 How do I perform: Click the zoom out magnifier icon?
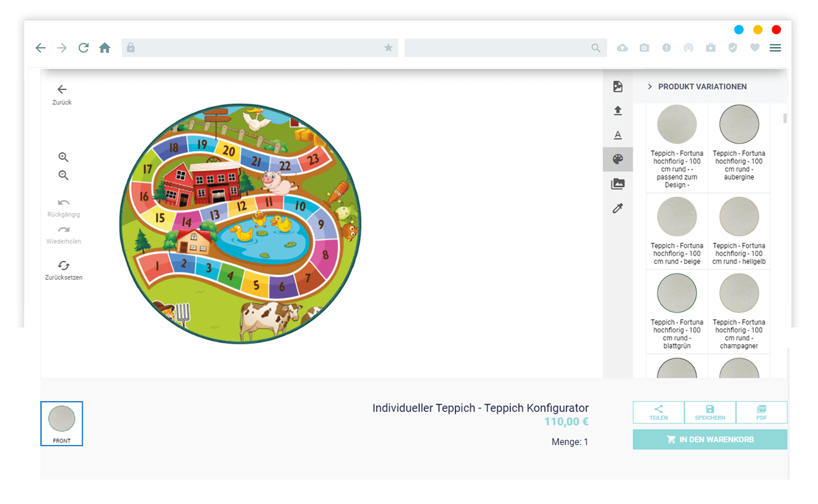[63, 175]
